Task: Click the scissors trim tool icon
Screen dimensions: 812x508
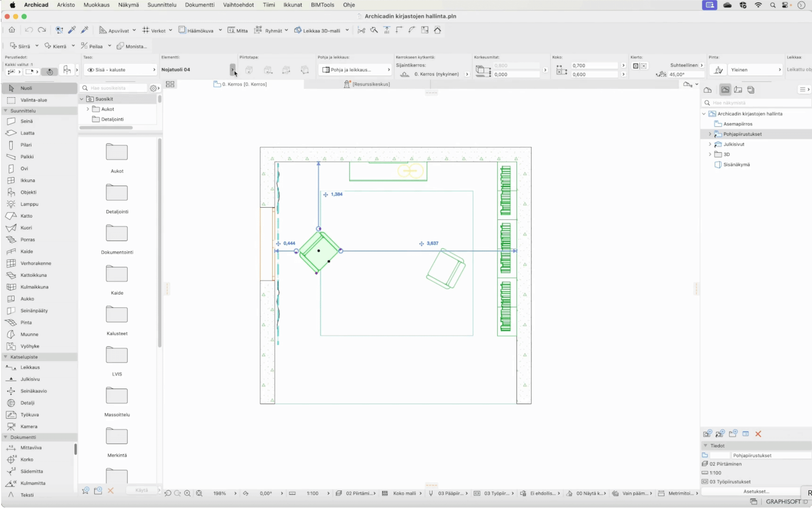Action: [361, 30]
